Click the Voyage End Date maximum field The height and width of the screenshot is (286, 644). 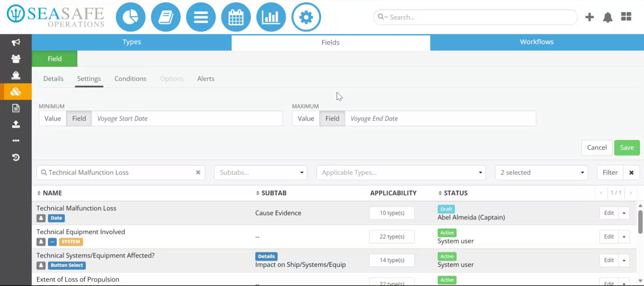tap(440, 118)
